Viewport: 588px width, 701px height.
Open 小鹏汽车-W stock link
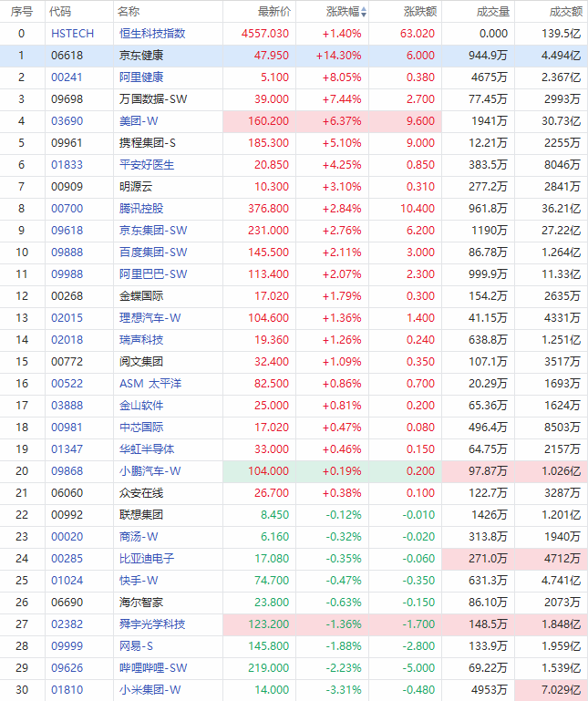pos(150,471)
